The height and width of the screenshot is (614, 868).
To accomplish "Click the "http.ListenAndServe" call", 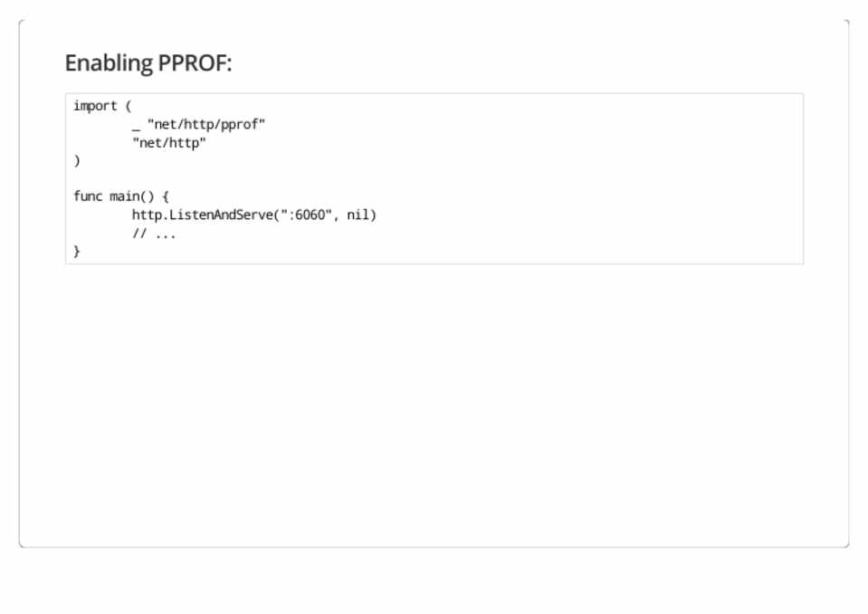I will pos(202,215).
